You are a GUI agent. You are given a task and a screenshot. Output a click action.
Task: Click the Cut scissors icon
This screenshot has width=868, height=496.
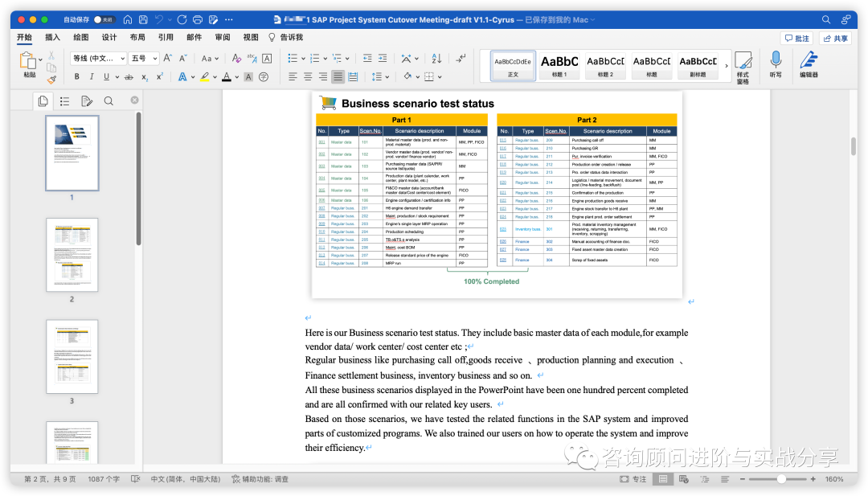[x=51, y=55]
